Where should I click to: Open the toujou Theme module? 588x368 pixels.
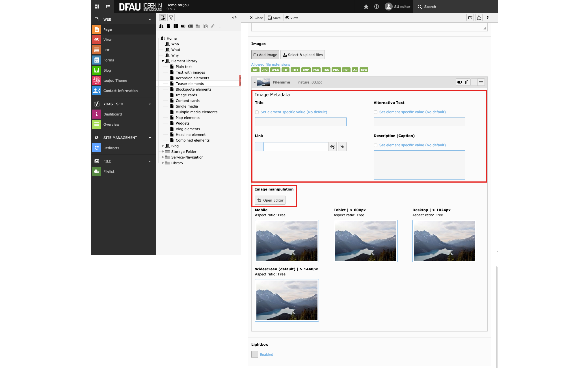coord(115,80)
